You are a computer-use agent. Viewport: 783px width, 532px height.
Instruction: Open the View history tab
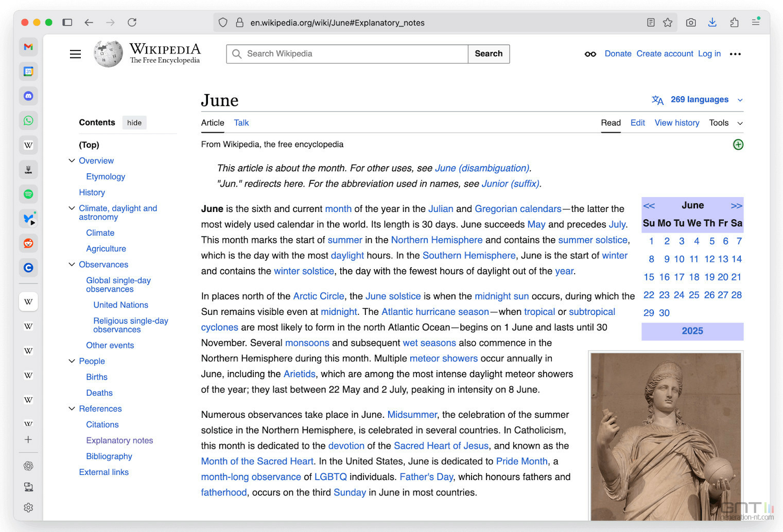click(676, 123)
